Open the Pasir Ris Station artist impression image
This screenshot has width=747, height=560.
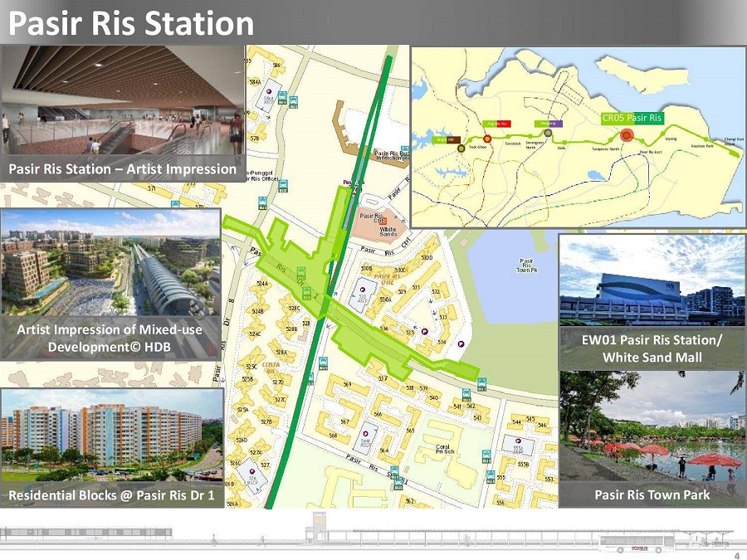pos(123,100)
